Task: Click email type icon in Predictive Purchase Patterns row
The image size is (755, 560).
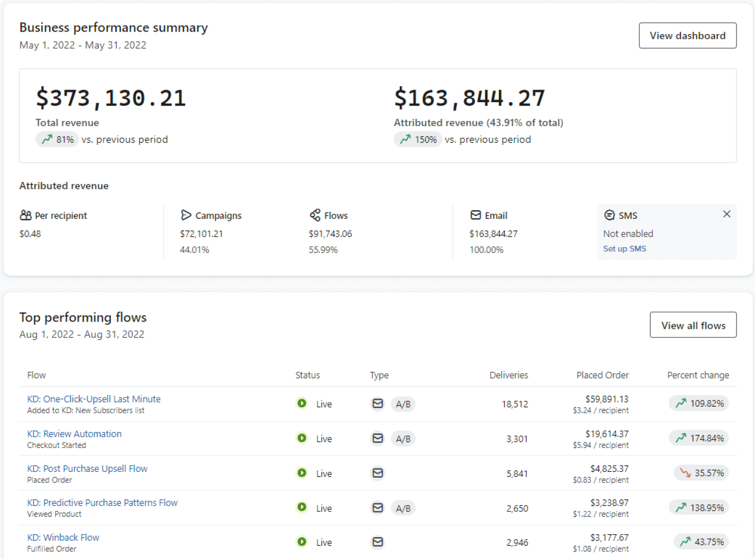Action: pos(378,508)
